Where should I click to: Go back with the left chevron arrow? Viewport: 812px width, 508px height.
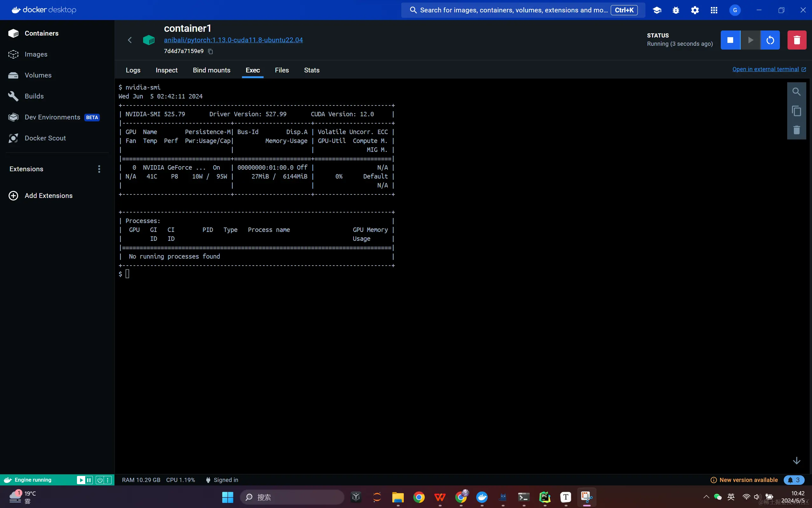coord(130,40)
